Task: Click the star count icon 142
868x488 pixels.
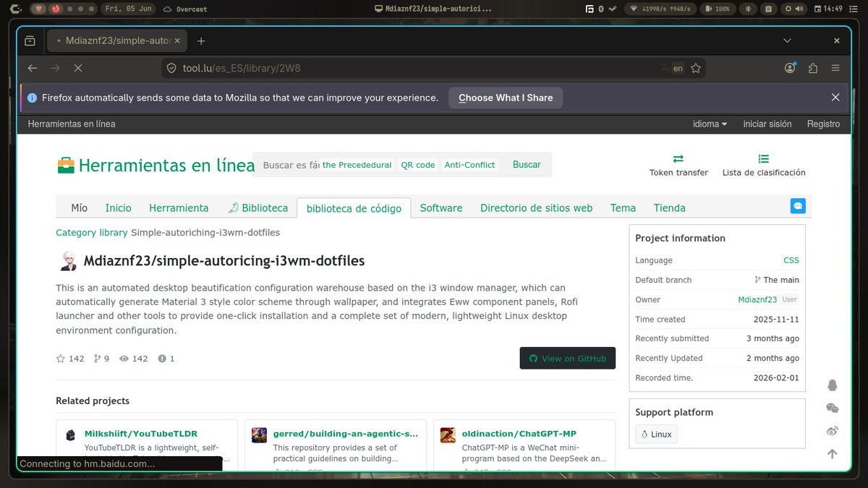Action: tap(61, 359)
